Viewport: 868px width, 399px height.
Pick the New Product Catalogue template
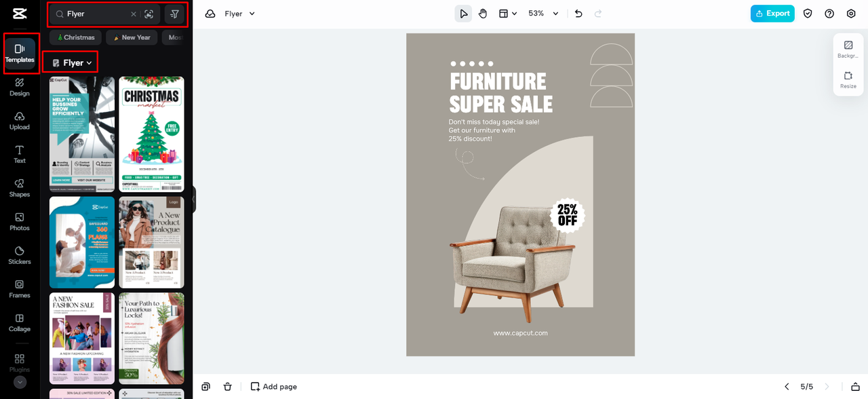[151, 242]
